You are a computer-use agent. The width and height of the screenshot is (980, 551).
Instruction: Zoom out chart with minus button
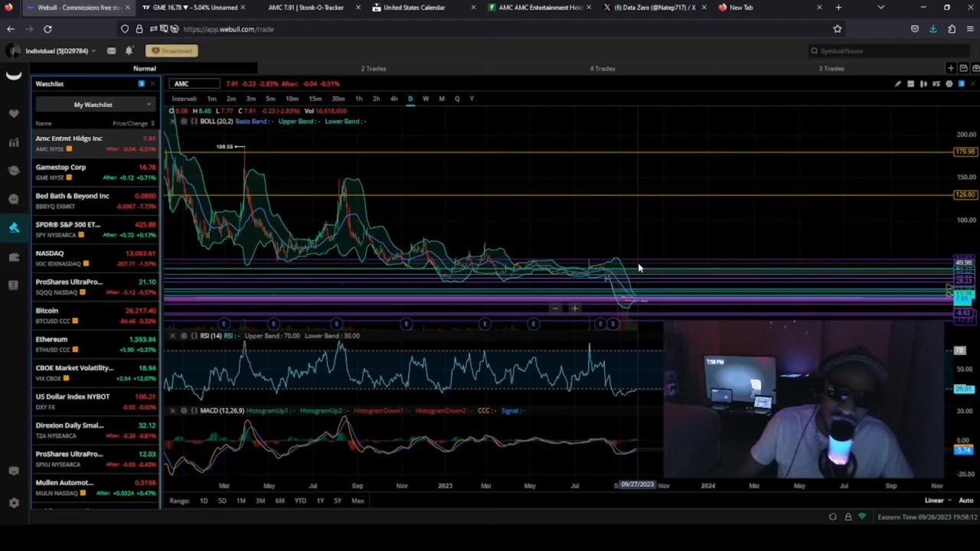[x=556, y=308]
